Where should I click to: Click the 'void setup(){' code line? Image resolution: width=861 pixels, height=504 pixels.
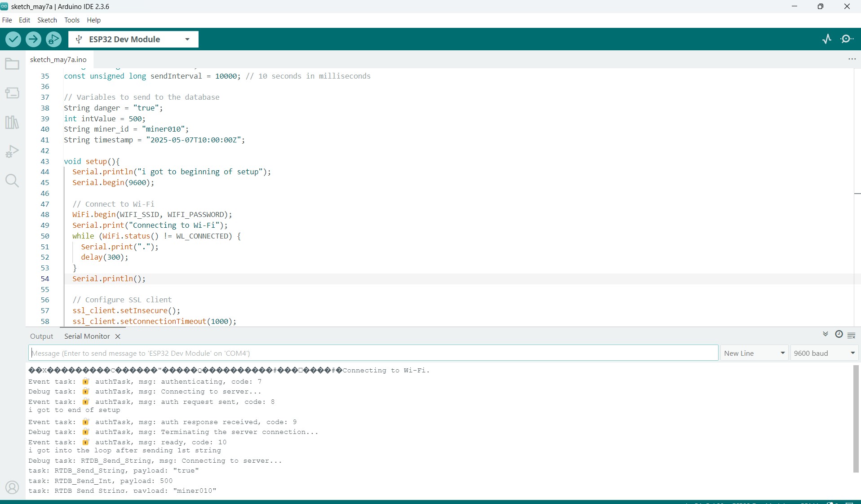[x=92, y=161]
